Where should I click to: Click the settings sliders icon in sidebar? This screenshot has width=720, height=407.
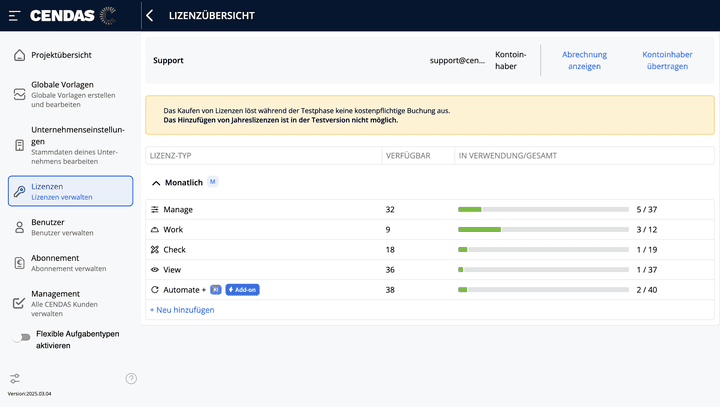(15, 378)
